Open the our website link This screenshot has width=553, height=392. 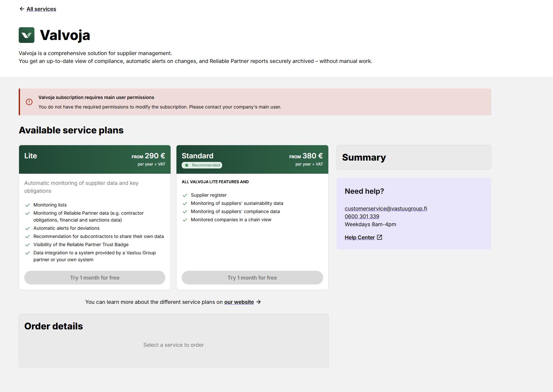(x=239, y=302)
